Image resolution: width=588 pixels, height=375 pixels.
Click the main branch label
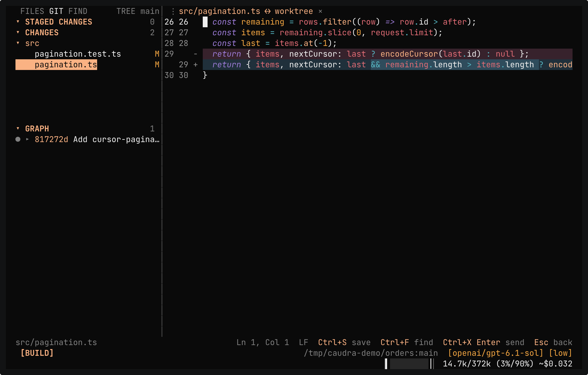(150, 11)
